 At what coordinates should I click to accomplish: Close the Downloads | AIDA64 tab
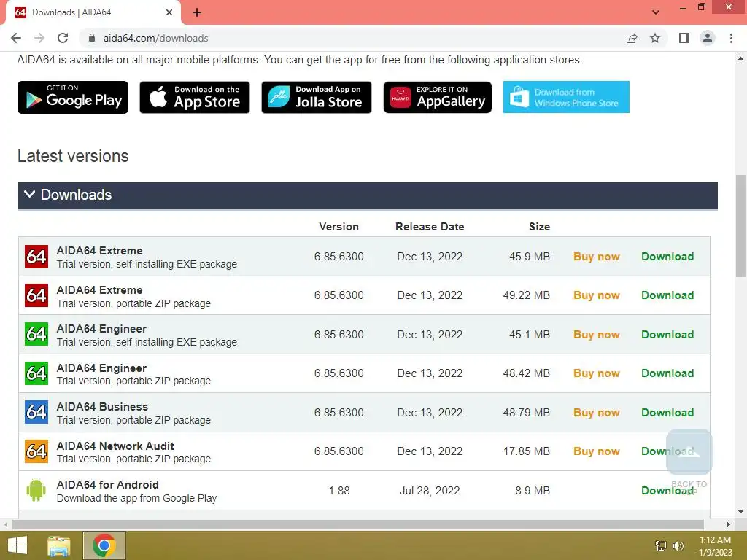(x=169, y=12)
